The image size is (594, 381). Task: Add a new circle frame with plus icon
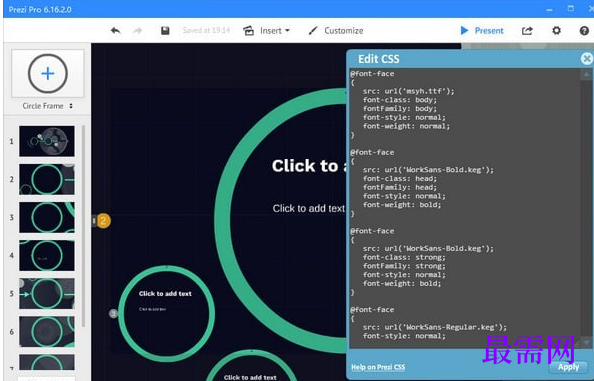[x=48, y=73]
